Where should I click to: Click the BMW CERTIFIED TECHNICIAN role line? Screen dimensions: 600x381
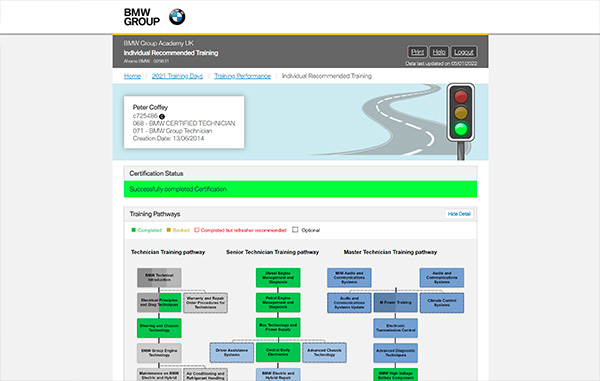(184, 123)
